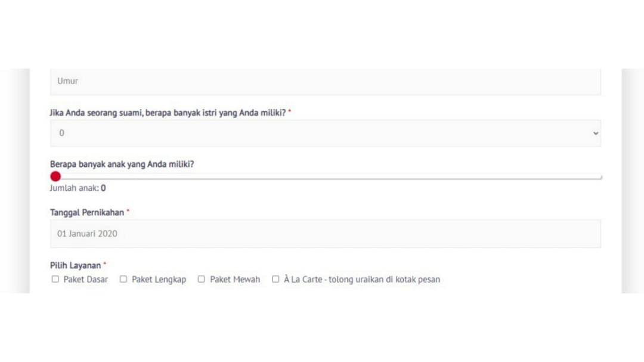Check the Paket Dasar checkbox
644x362 pixels.
point(55,279)
